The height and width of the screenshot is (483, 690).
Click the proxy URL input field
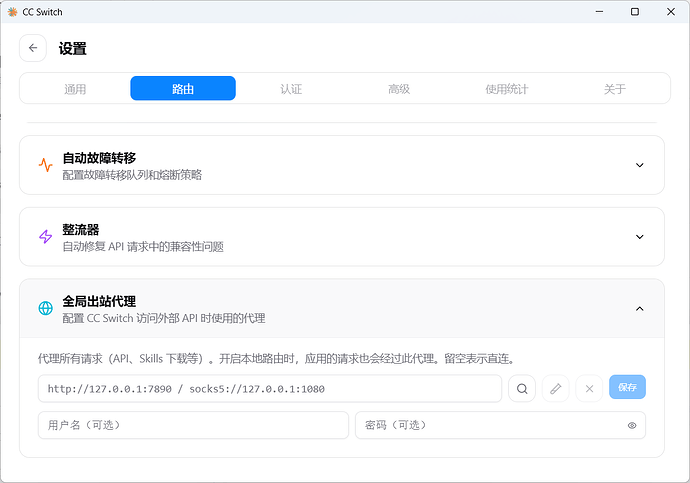click(x=270, y=388)
